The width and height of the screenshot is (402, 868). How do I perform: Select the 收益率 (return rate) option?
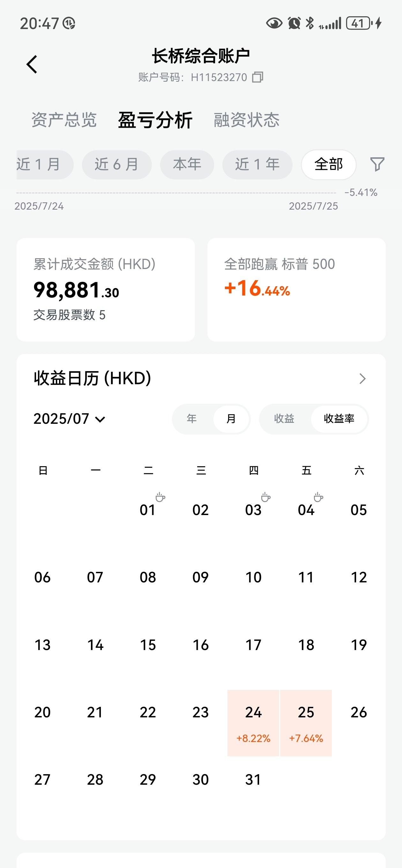[339, 419]
